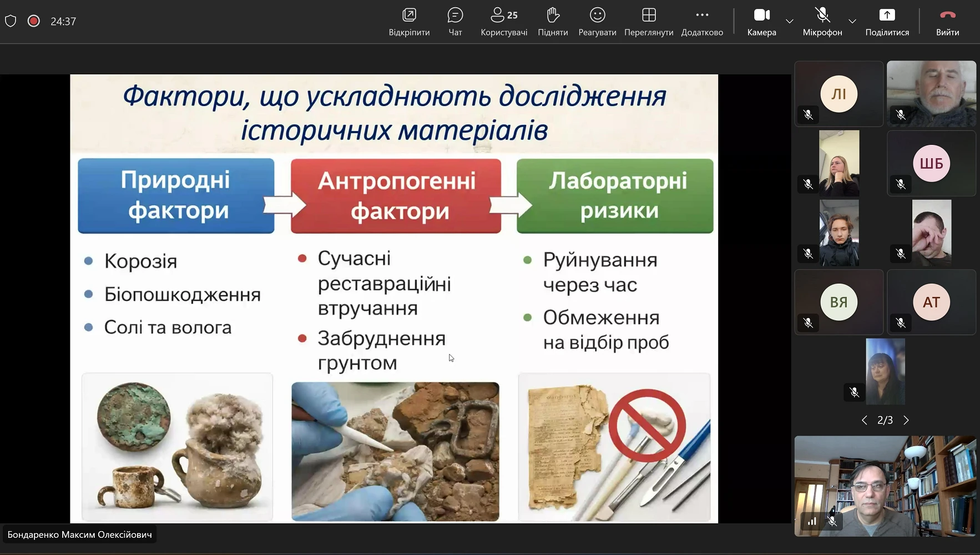Viewport: 980px width, 555px height.
Task: Raise hand with Підняти button
Action: [553, 21]
